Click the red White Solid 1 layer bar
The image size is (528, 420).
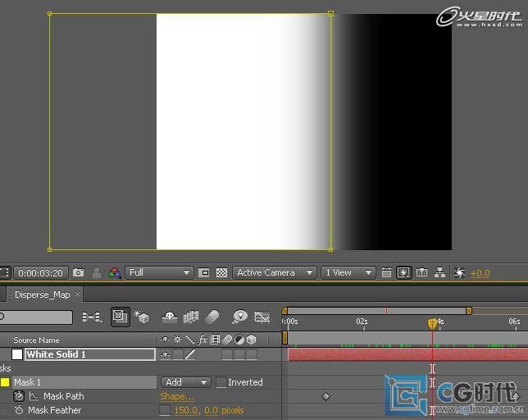(407, 354)
